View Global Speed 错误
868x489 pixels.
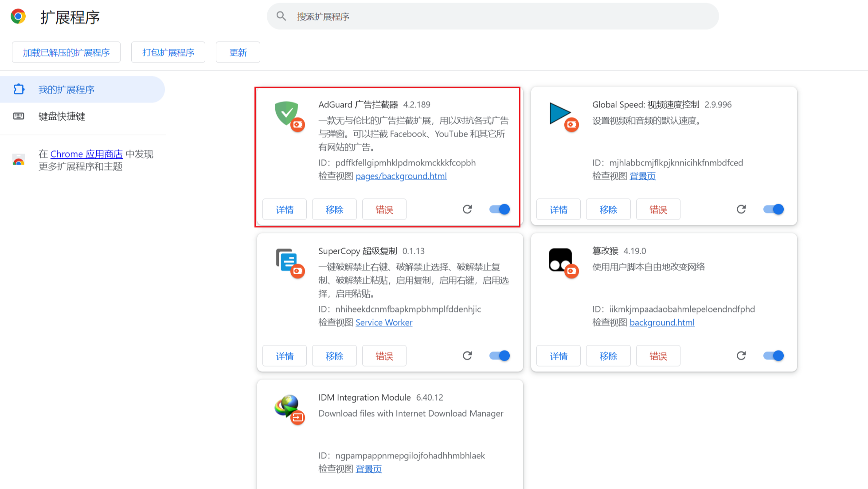(x=658, y=209)
